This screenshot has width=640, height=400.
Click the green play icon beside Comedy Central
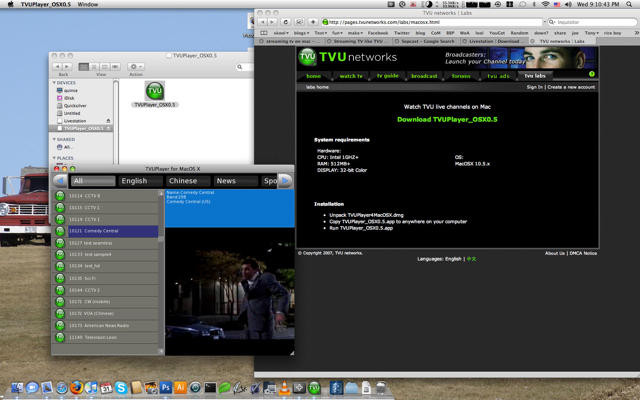point(60,231)
